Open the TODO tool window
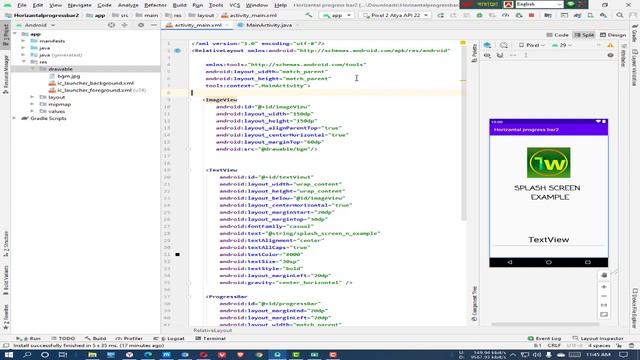 [63, 338]
